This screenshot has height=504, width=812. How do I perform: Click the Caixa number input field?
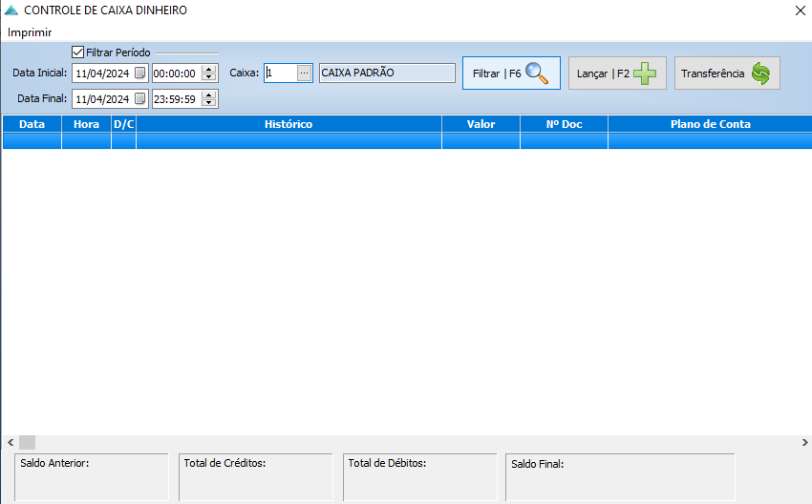(280, 73)
